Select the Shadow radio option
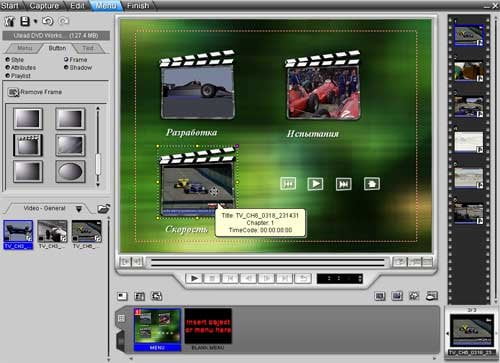 point(66,67)
